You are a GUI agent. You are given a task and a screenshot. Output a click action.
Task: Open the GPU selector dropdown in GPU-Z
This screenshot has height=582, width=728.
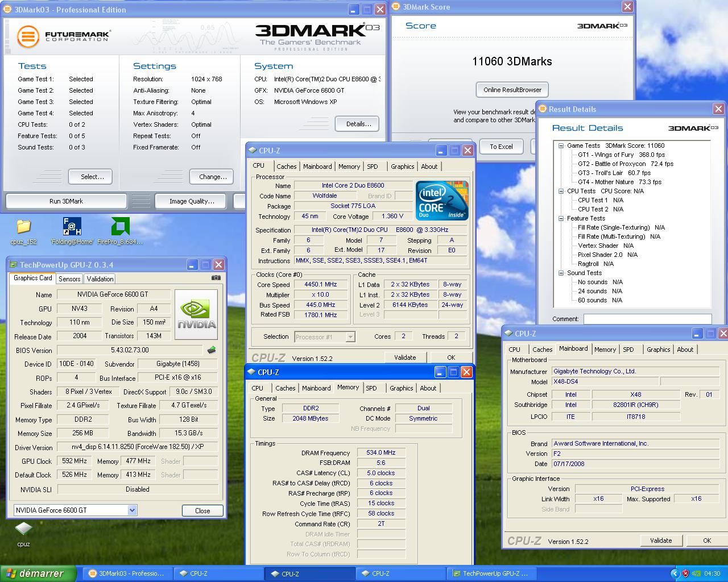(x=132, y=510)
